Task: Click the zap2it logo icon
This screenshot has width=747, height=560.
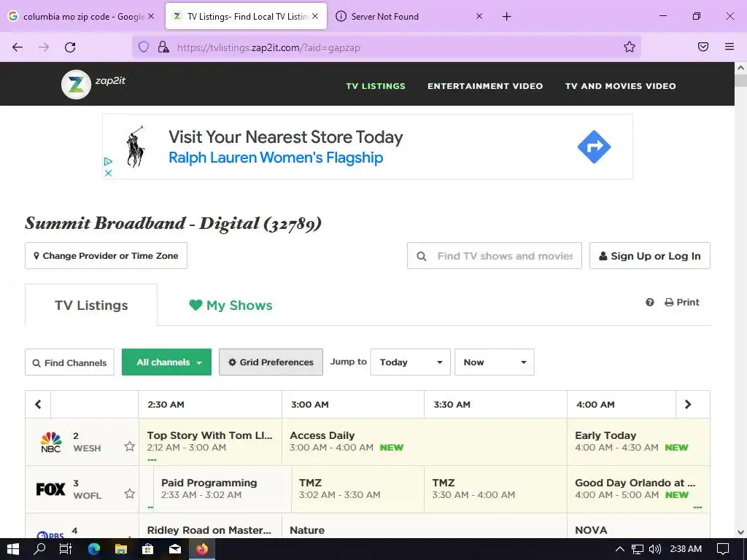Action: (x=76, y=85)
